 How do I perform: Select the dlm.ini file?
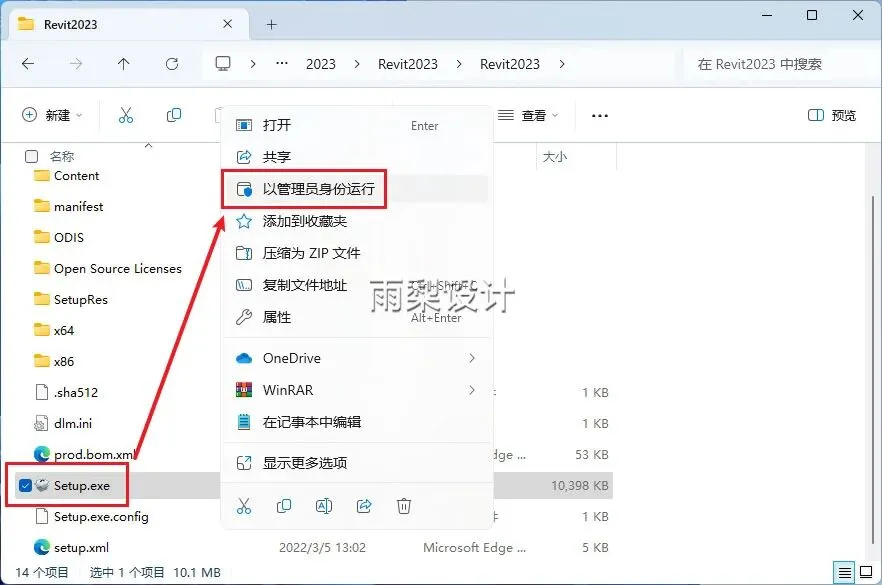(x=63, y=424)
